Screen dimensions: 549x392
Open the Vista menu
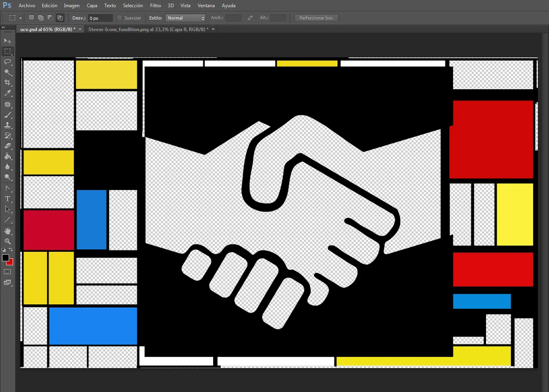click(x=185, y=6)
